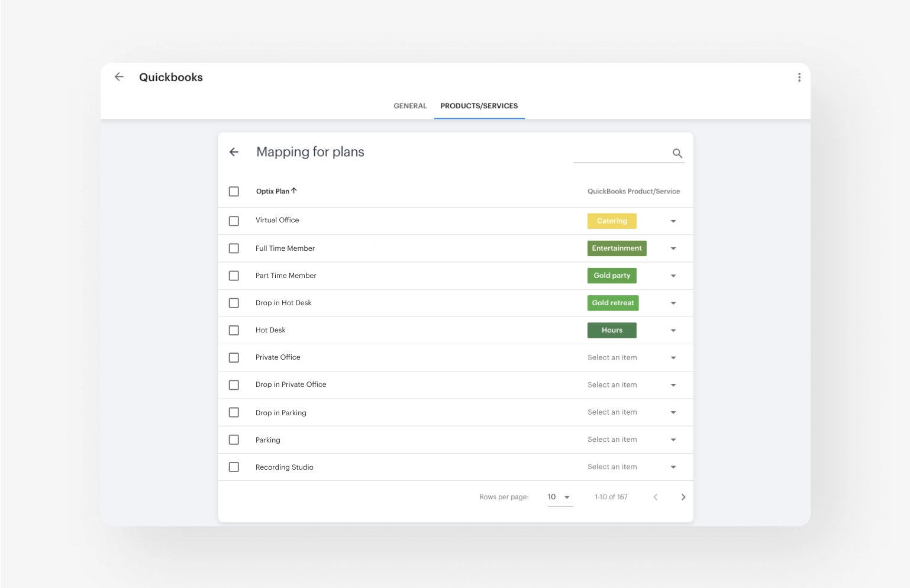Tick the Part Time Member checkbox
910x588 pixels.
234,276
